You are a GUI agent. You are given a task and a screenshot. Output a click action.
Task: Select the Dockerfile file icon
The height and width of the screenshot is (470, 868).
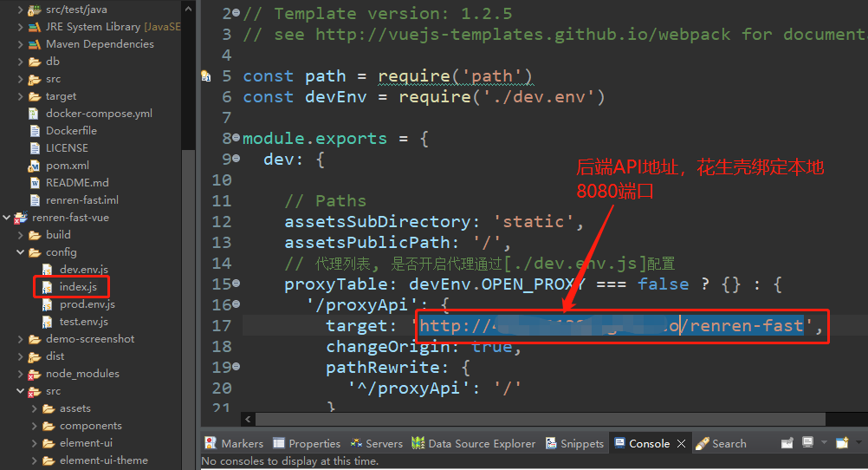tap(35, 131)
